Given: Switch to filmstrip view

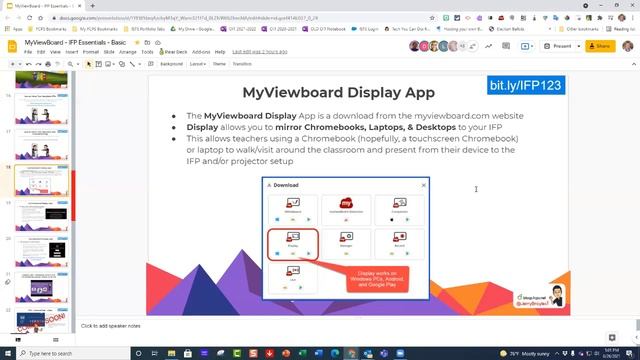Looking at the screenshot, I should [x=18, y=340].
